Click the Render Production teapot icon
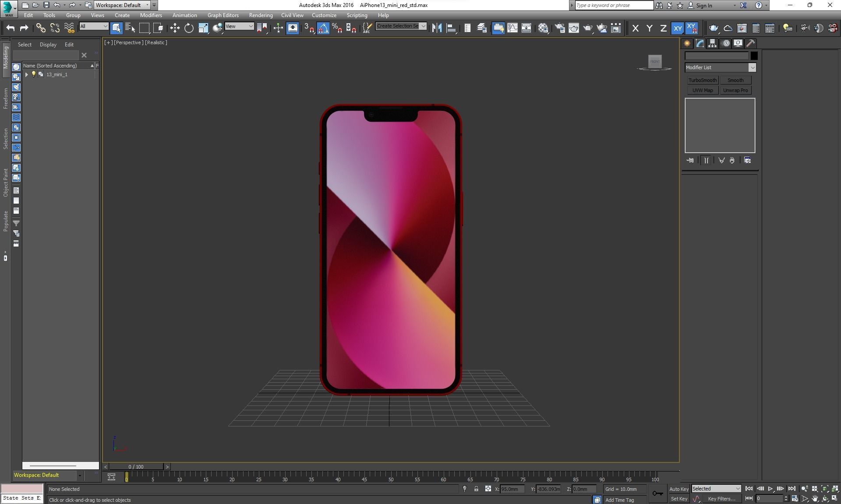Viewport: 841px width, 504px height. (587, 28)
